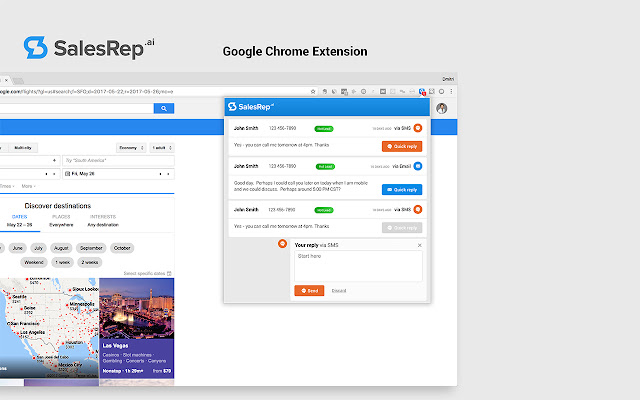Click the US destinations map

tap(49, 328)
